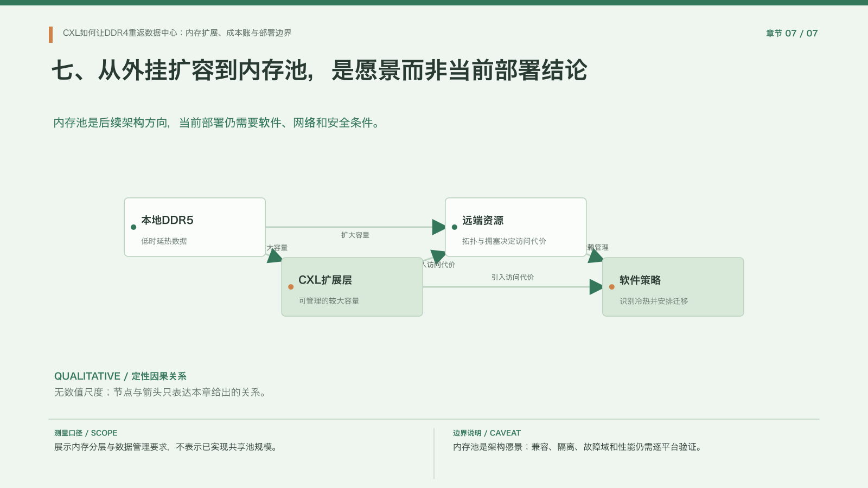
Task: Click the 章节 07 / 07 page indicator
Action: (792, 33)
